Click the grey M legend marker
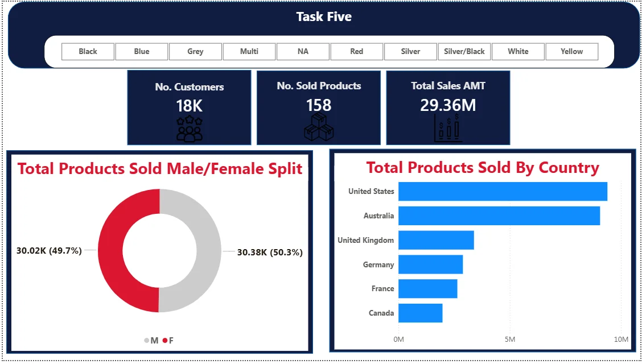This screenshot has height=364, width=642. (147, 340)
